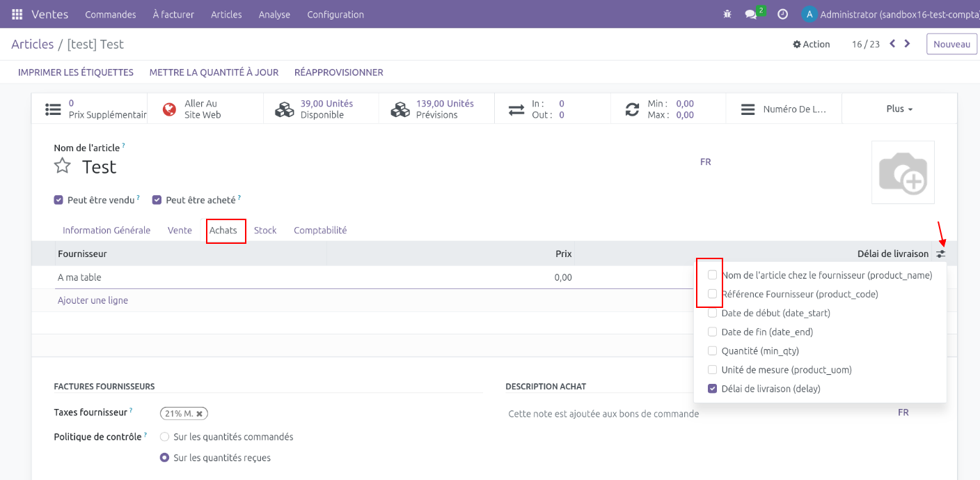Open the discussion messages icon
Image resolution: width=980 pixels, height=480 pixels.
point(750,14)
